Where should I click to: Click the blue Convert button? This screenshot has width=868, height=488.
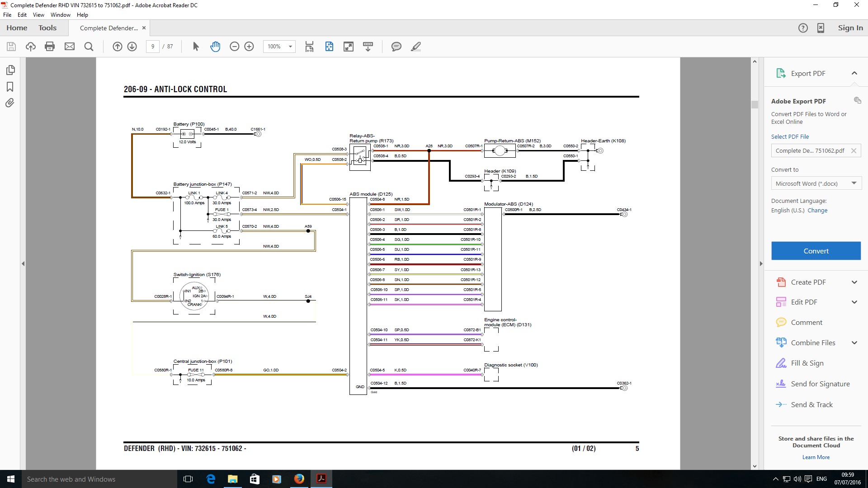click(x=816, y=251)
